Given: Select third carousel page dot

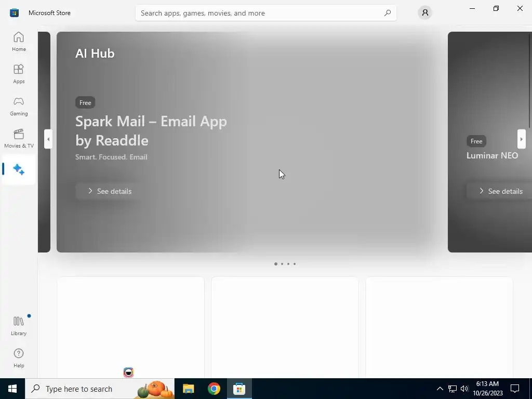Looking at the screenshot, I should (x=288, y=264).
